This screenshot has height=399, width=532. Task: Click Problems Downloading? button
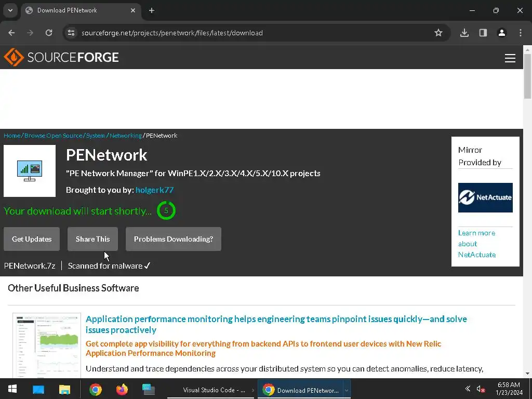click(x=174, y=239)
